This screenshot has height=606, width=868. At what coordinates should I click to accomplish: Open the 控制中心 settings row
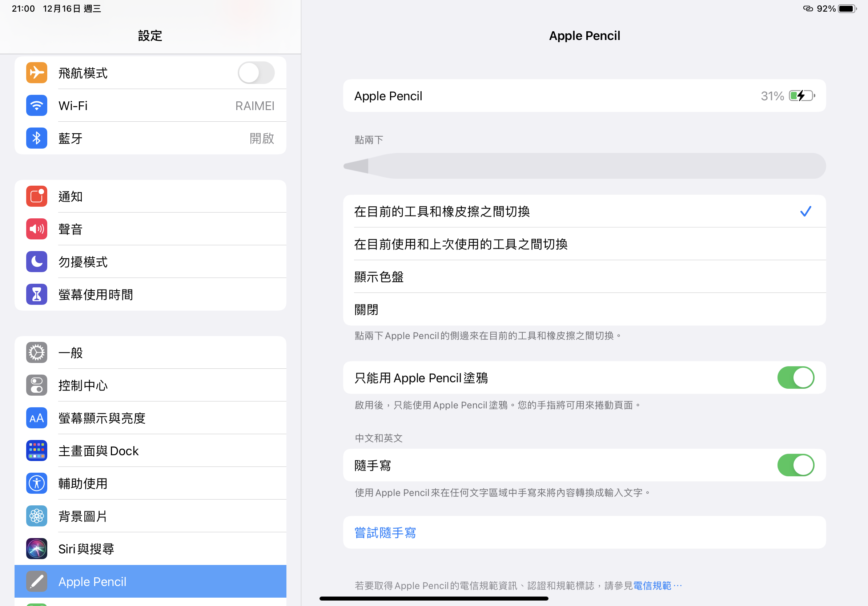pos(150,385)
